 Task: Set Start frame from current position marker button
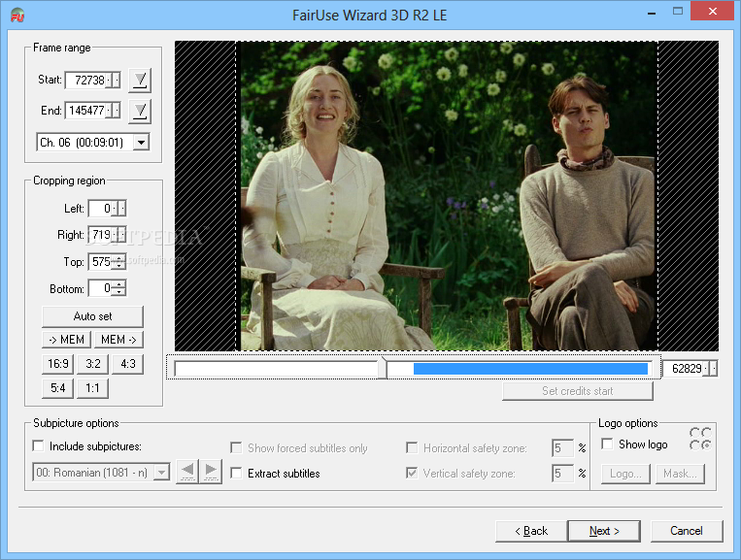[140, 80]
